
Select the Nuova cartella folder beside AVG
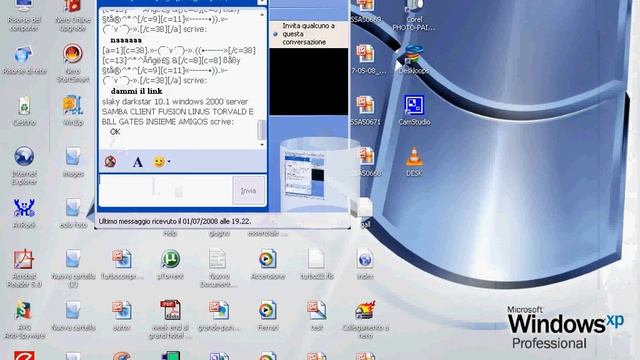click(73, 316)
